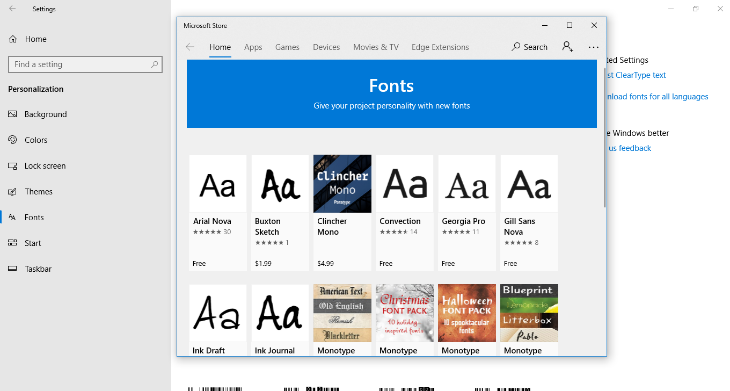
Task: Go to the Movies & TV tab
Action: (x=376, y=47)
